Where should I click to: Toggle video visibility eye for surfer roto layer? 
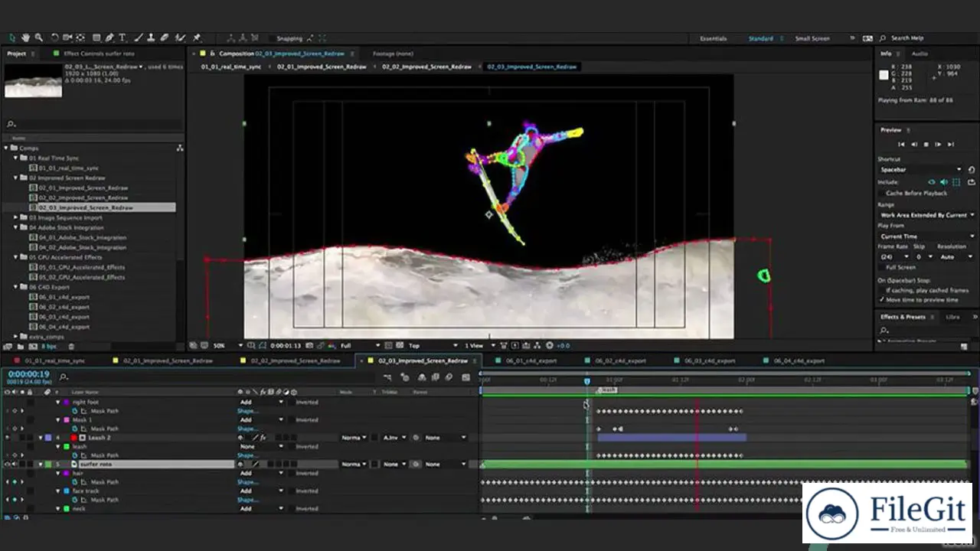point(8,464)
